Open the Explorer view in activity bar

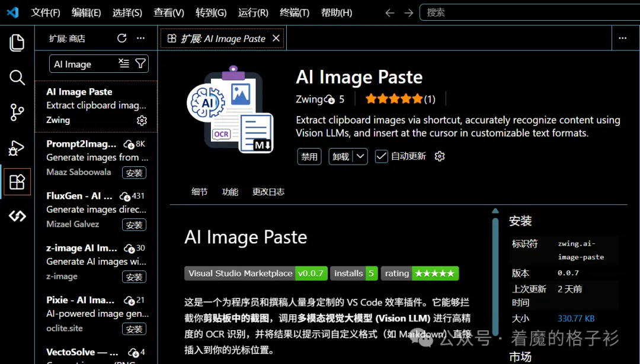[x=17, y=43]
